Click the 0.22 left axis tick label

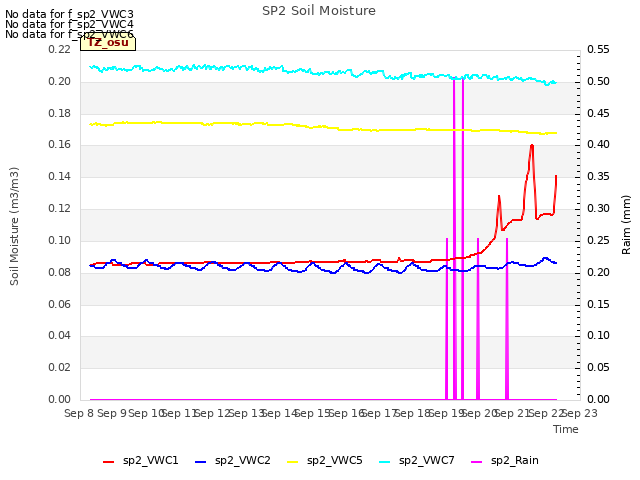(x=60, y=49)
